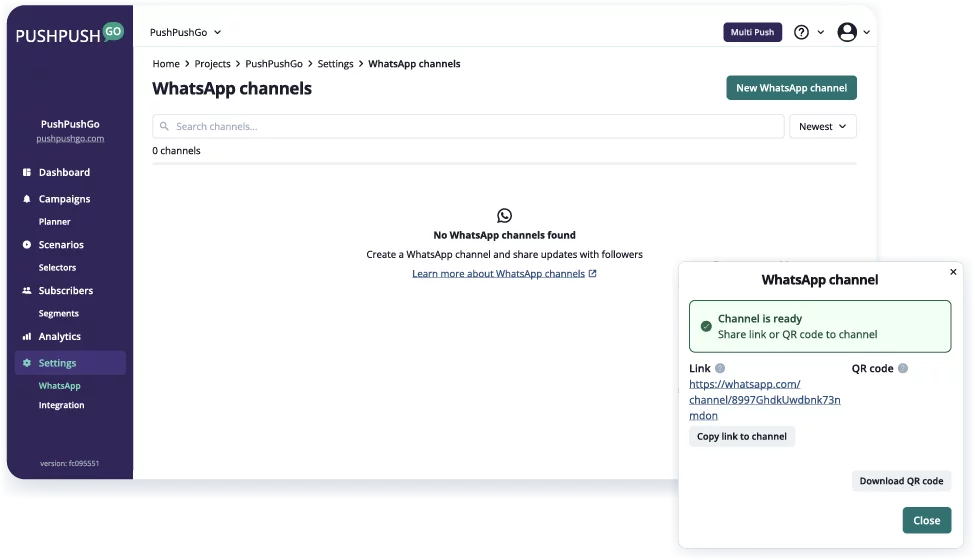Click the Multi Push button

coord(752,32)
